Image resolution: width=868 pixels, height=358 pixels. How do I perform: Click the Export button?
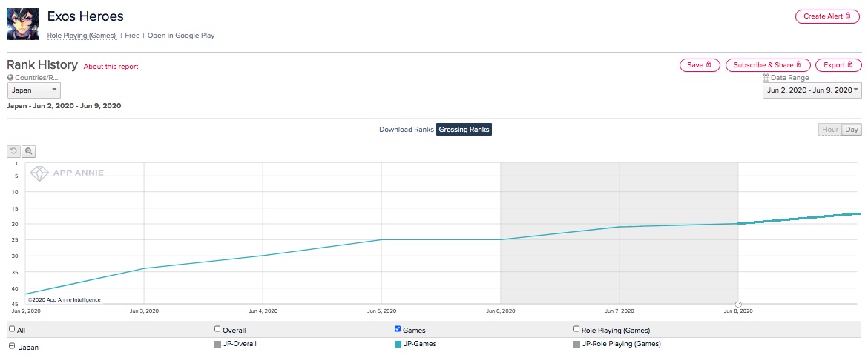pos(838,65)
